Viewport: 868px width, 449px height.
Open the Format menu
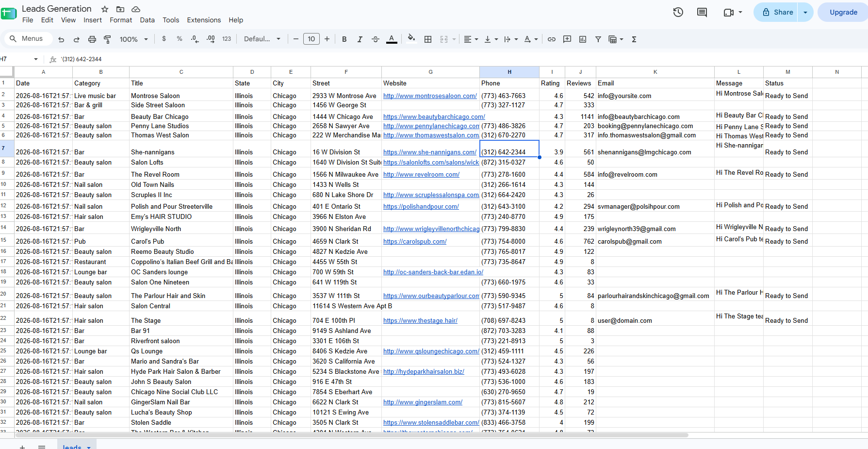(x=121, y=20)
